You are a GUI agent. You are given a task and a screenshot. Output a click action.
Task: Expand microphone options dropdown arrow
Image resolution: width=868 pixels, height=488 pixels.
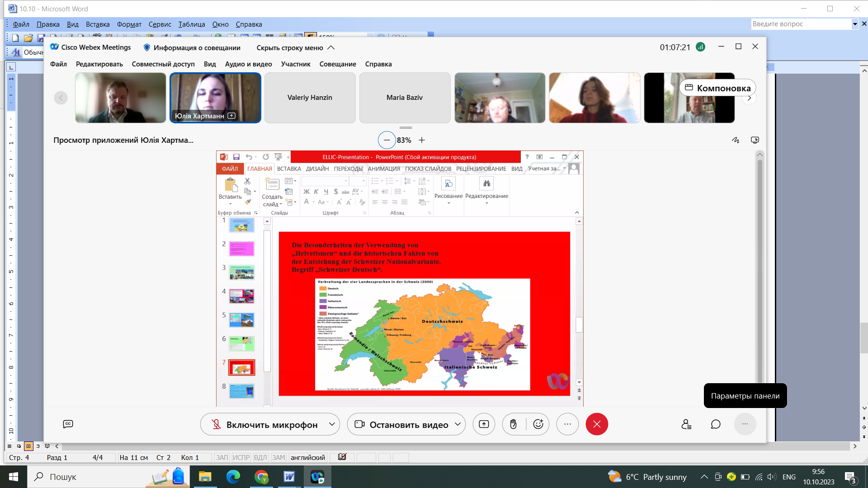click(x=332, y=424)
